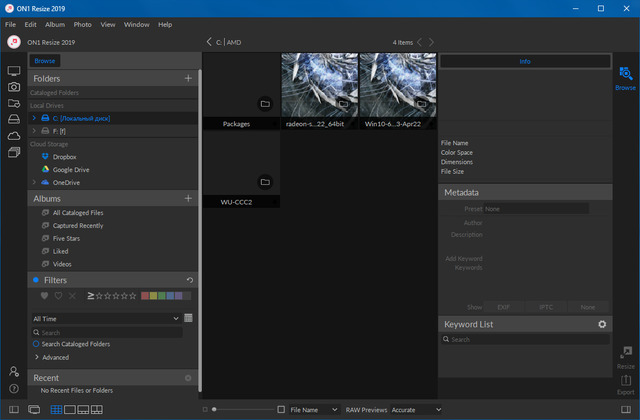This screenshot has width=640, height=420.
Task: Reset filters with the Filters reset arrow
Action: point(190,280)
